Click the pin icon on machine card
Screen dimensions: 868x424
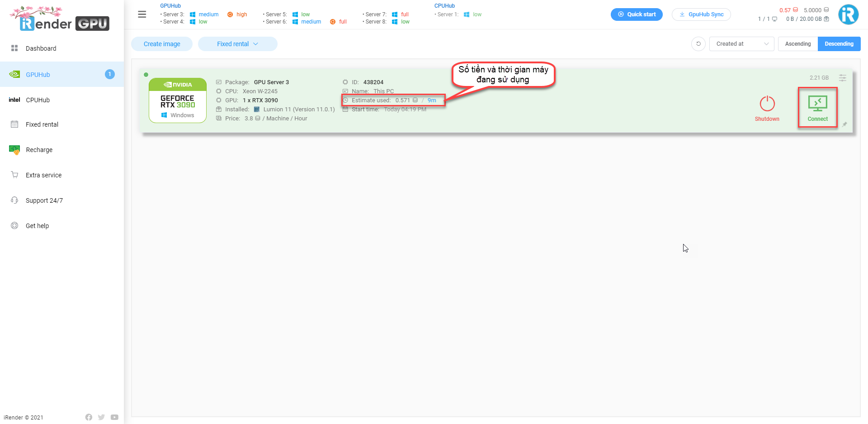click(844, 124)
